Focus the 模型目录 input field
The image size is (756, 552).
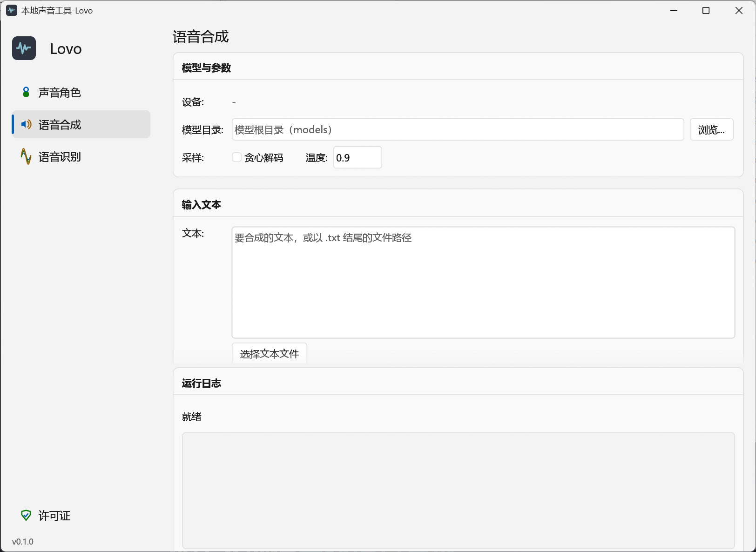pos(458,129)
